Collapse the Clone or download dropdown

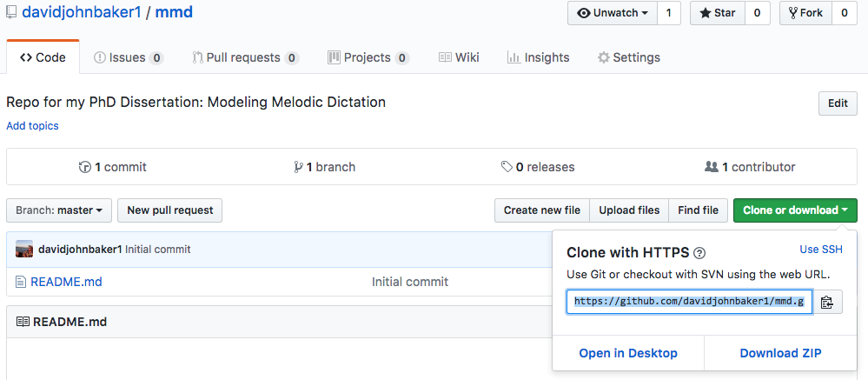tap(796, 210)
